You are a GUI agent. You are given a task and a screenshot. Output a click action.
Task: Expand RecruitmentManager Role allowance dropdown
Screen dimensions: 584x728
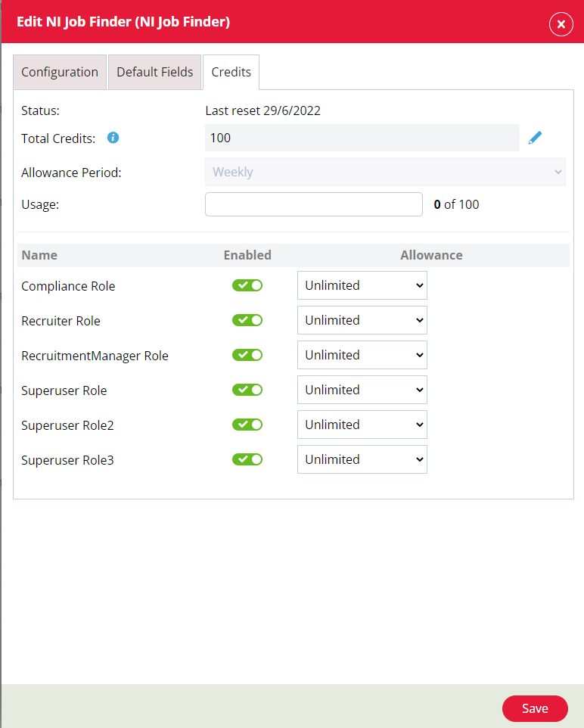pos(362,355)
